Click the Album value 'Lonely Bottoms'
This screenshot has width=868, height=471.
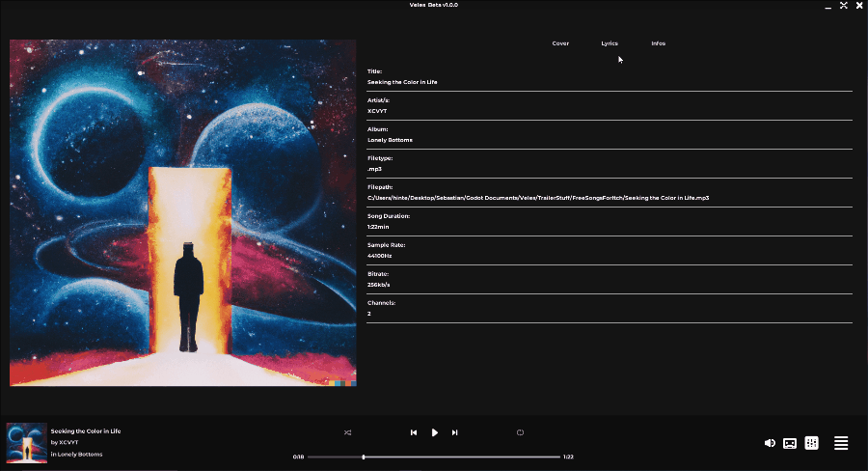click(x=390, y=140)
